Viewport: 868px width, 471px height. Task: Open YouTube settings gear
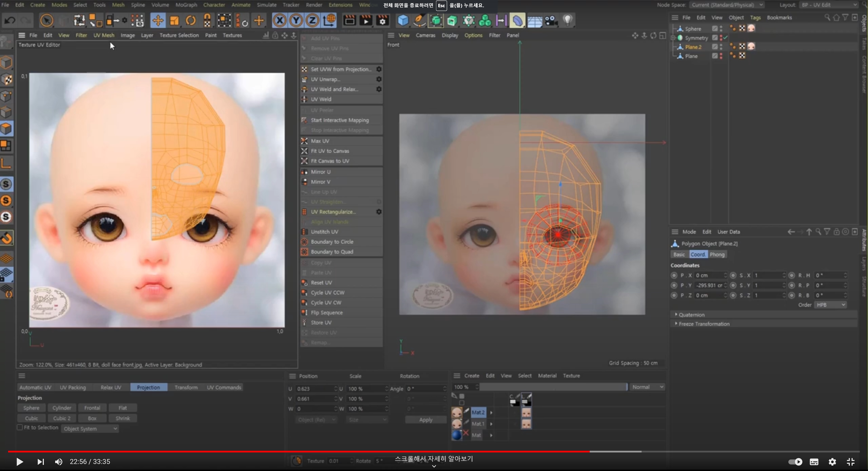tap(832, 462)
